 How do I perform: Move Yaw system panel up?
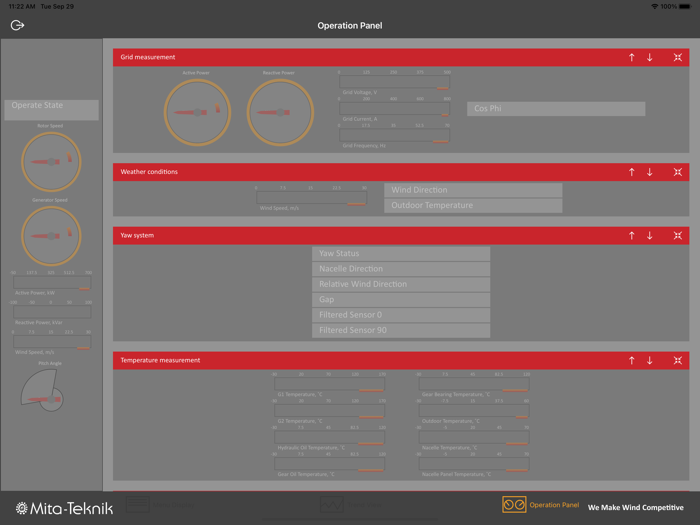(631, 236)
